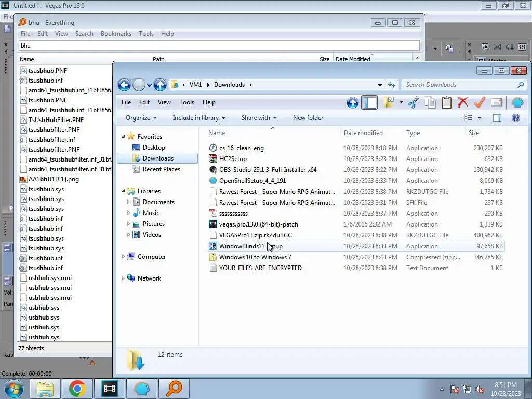
Task: Sort files by the Type column header
Action: coord(434,133)
